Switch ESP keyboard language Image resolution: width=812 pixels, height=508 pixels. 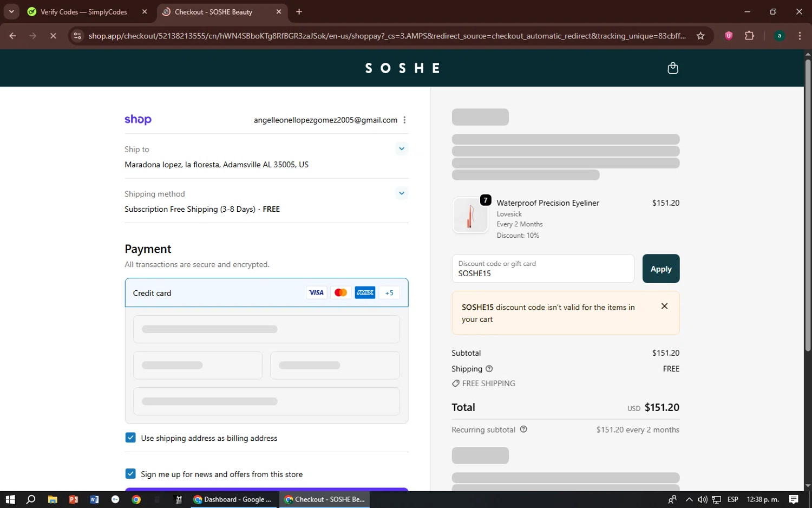tap(733, 499)
